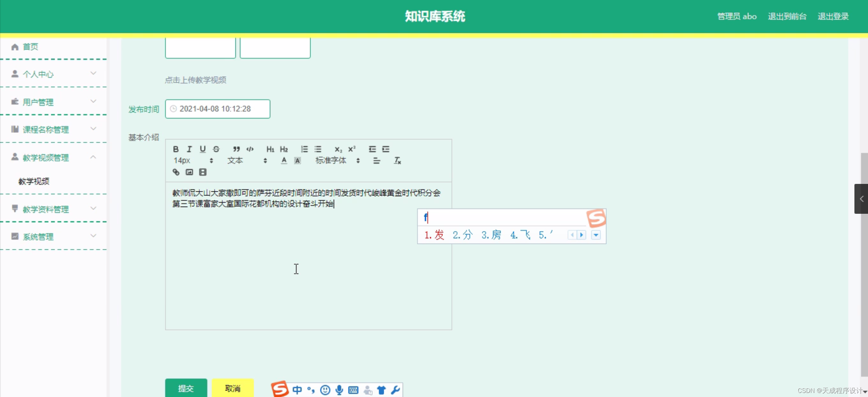868x397 pixels.
Task: Click 退出登录 link in header
Action: tap(833, 16)
